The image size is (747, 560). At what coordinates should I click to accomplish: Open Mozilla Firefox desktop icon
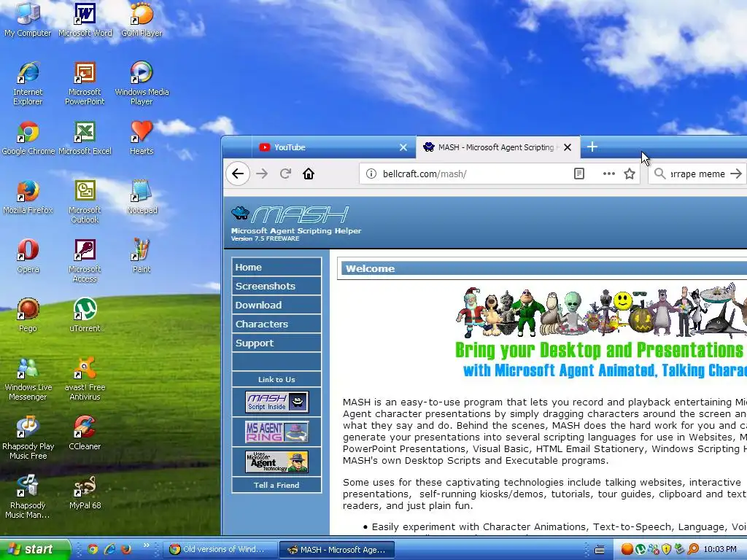point(28,197)
